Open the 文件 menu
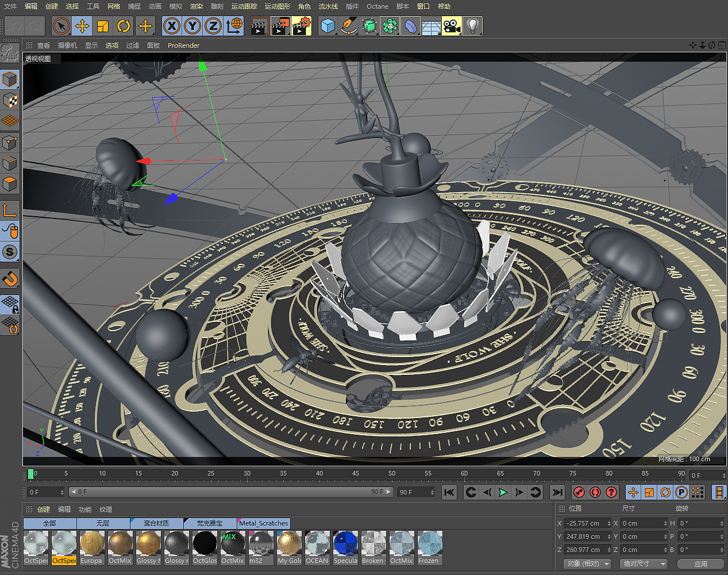 click(10, 6)
